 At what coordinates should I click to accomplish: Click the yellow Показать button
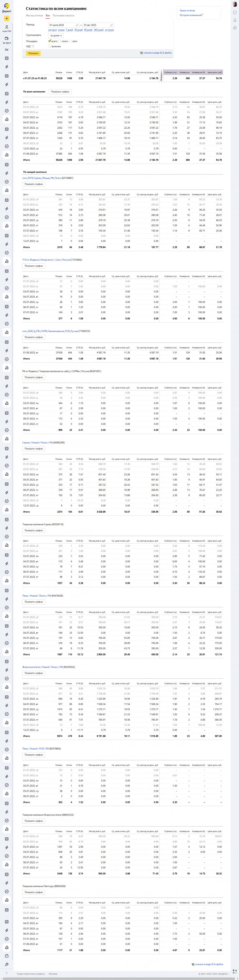tap(33, 53)
